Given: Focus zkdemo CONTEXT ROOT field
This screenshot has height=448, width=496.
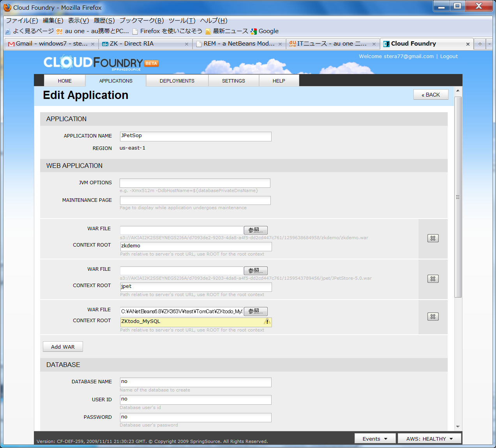Looking at the screenshot, I should (196, 247).
